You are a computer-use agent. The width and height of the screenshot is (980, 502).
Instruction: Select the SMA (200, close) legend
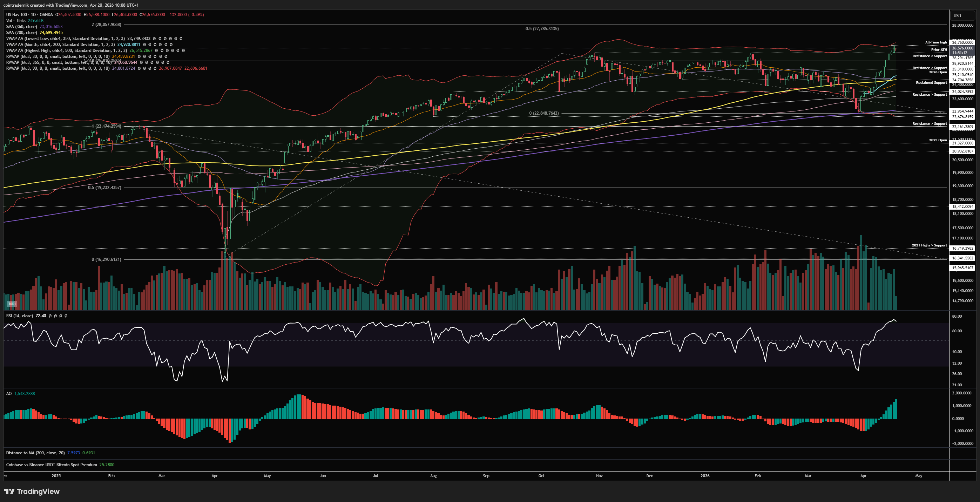pyautogui.click(x=22, y=32)
